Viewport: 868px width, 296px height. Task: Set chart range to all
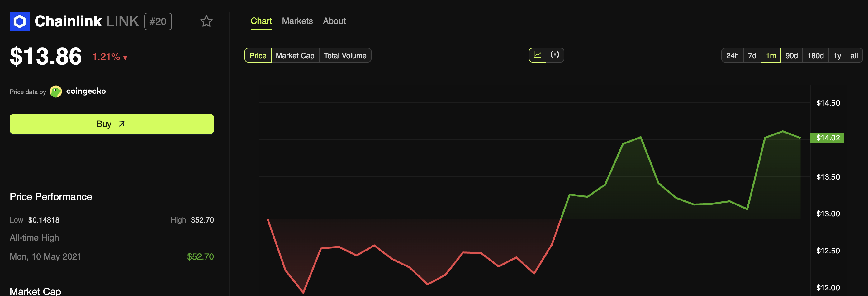[854, 56]
